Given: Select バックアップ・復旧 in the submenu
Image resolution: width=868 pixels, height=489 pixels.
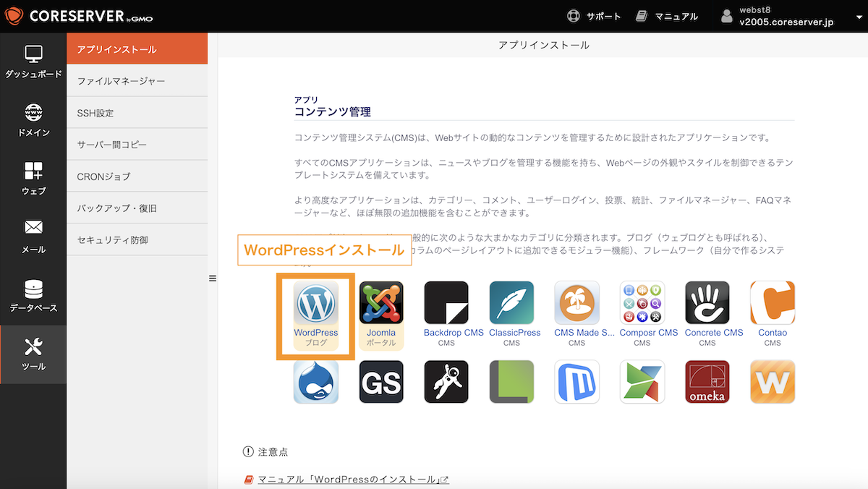Looking at the screenshot, I should coord(137,208).
